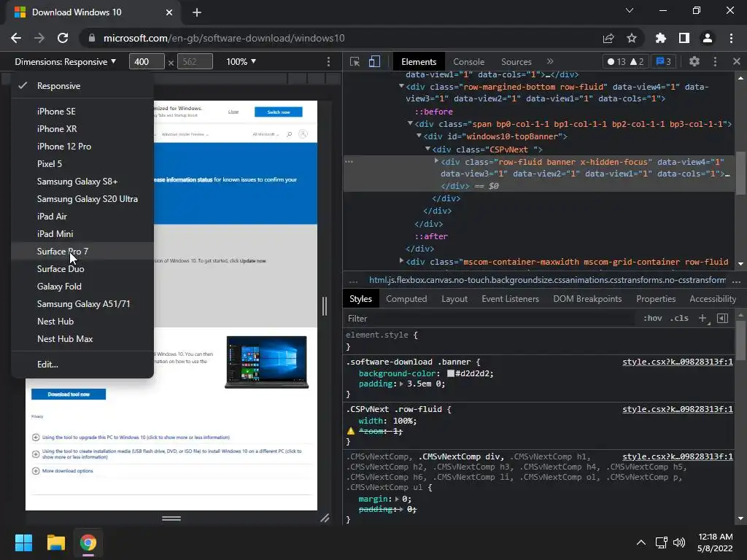Click the network tray icon
Image resolution: width=747 pixels, height=560 pixels.
[661, 542]
